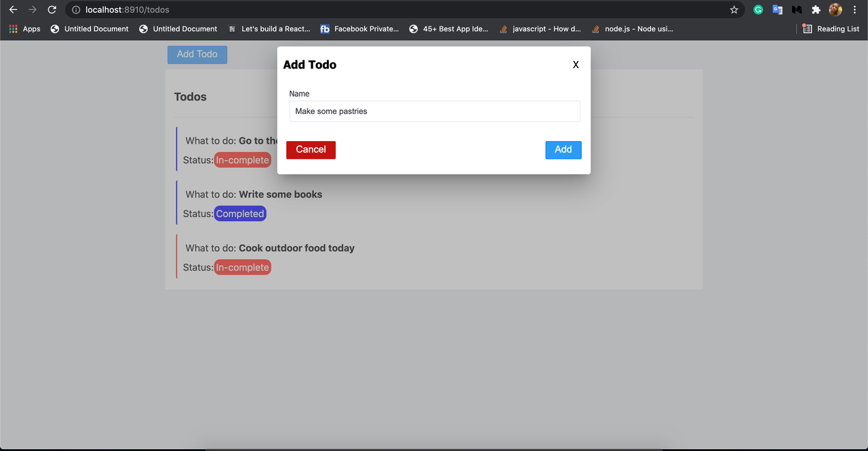Click the Medium extension icon
The image size is (868, 451).
tap(796, 9)
